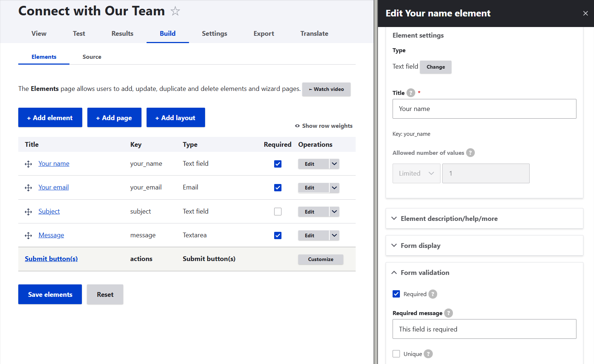Image resolution: width=594 pixels, height=364 pixels.
Task: Click the Add layout button
Action: pos(176,118)
